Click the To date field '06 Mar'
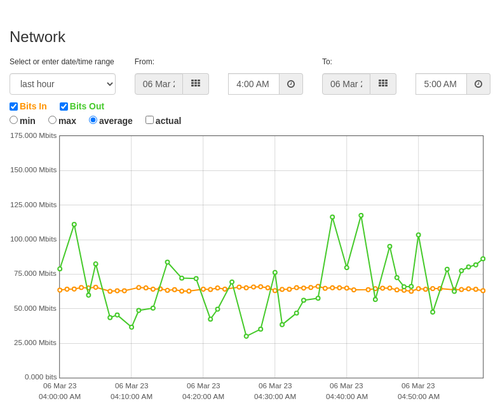Screen dimensions: 500x403 click(346, 84)
